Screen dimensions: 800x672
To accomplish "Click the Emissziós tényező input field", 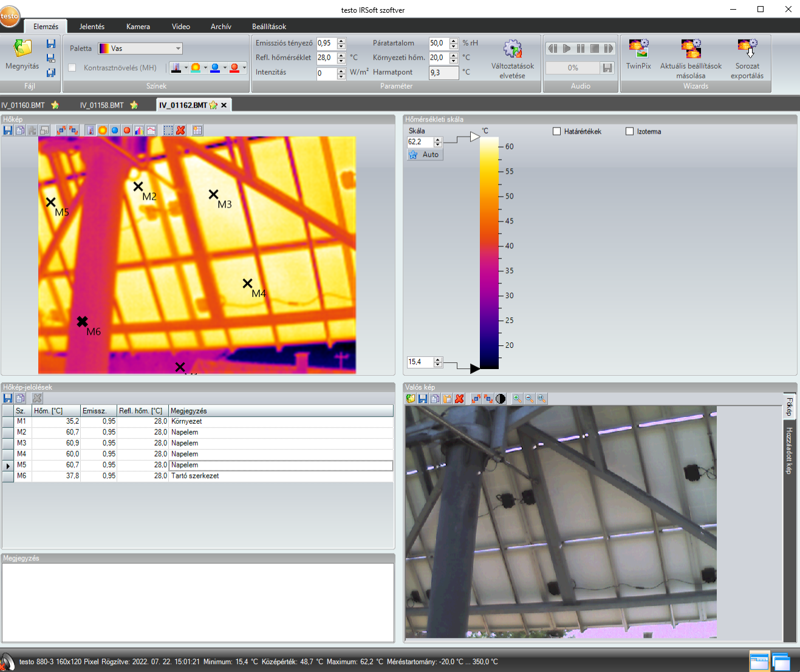I will (x=326, y=43).
